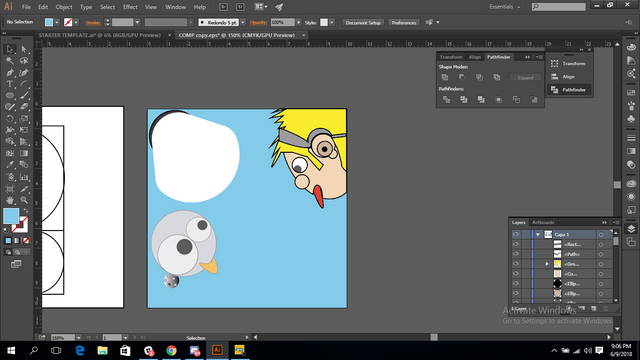Select the Gradient tool
The width and height of the screenshot is (640, 360).
tap(24, 153)
